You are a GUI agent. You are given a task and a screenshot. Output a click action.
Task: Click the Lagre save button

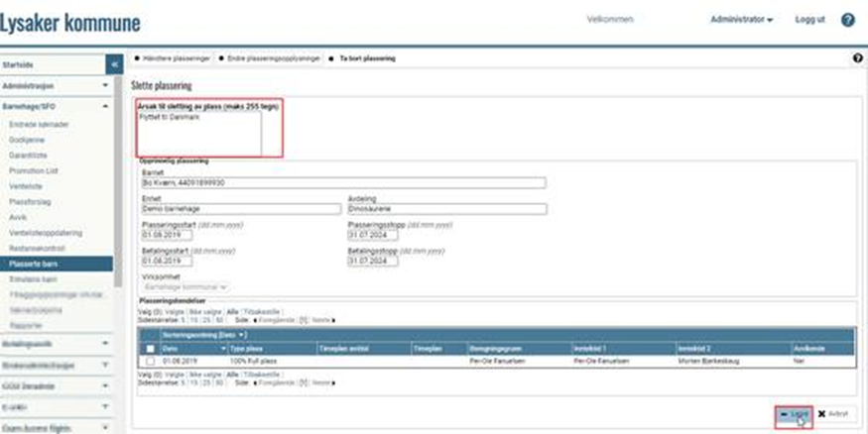[x=795, y=414]
